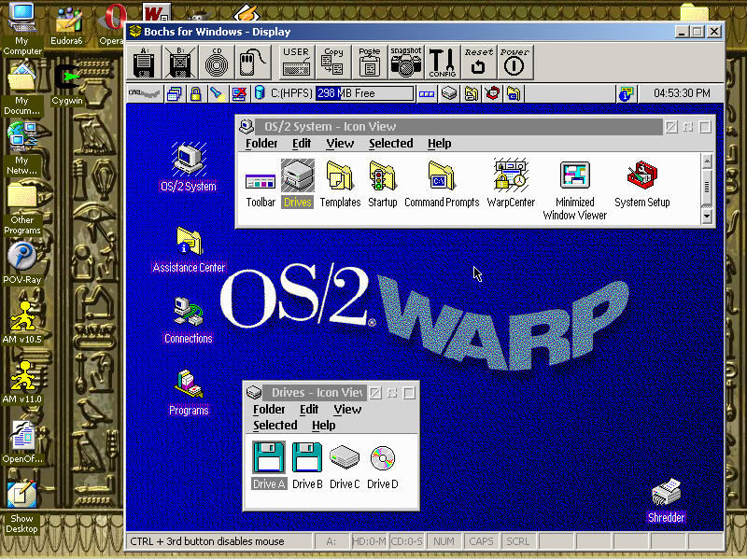Select the Command Prompts folder icon

point(442,184)
